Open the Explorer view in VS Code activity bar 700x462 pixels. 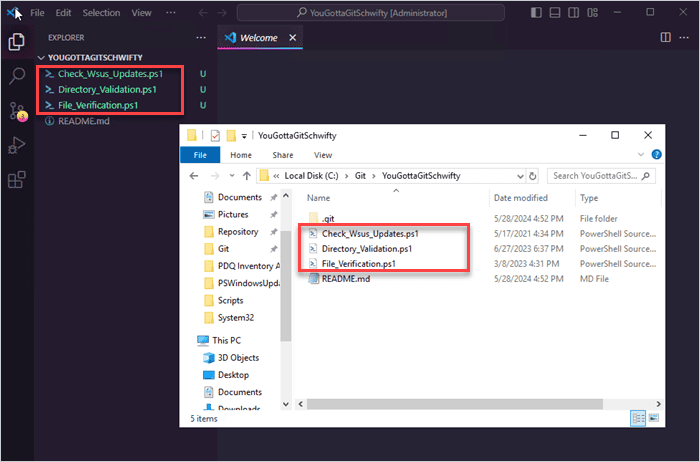pos(17,42)
